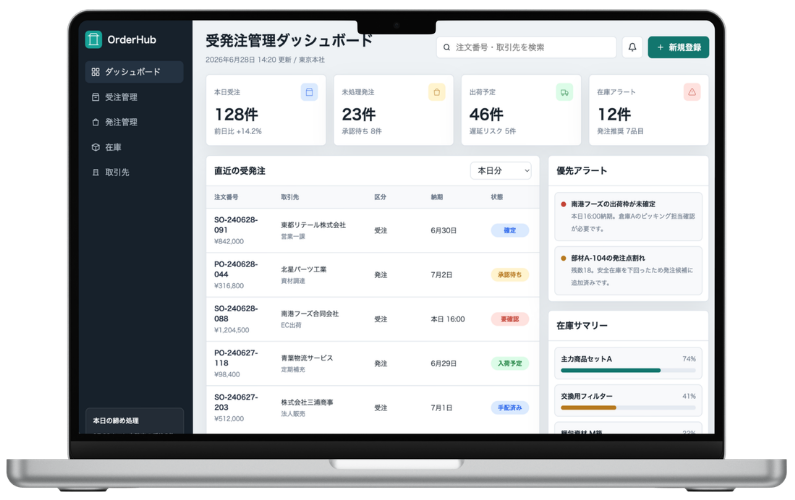Click 青葉物流サービス in the table
The image size is (795, 500).
pos(307,358)
